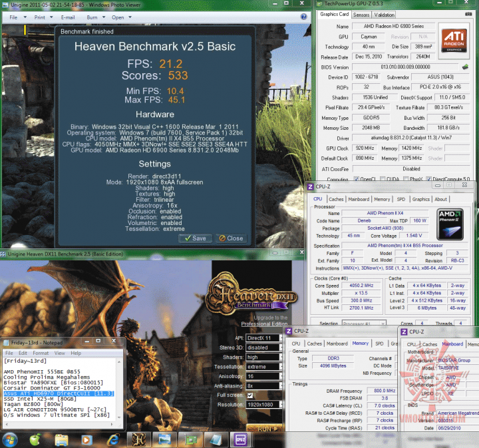Screen dimensions: 479x448
Task: Open the Help menu in Notepad
Action: point(76,353)
